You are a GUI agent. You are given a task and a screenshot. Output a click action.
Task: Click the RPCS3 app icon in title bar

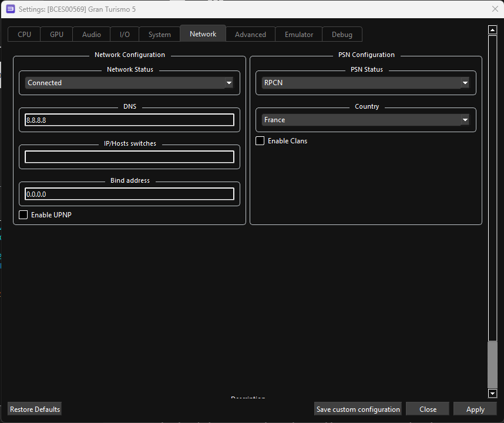point(10,9)
